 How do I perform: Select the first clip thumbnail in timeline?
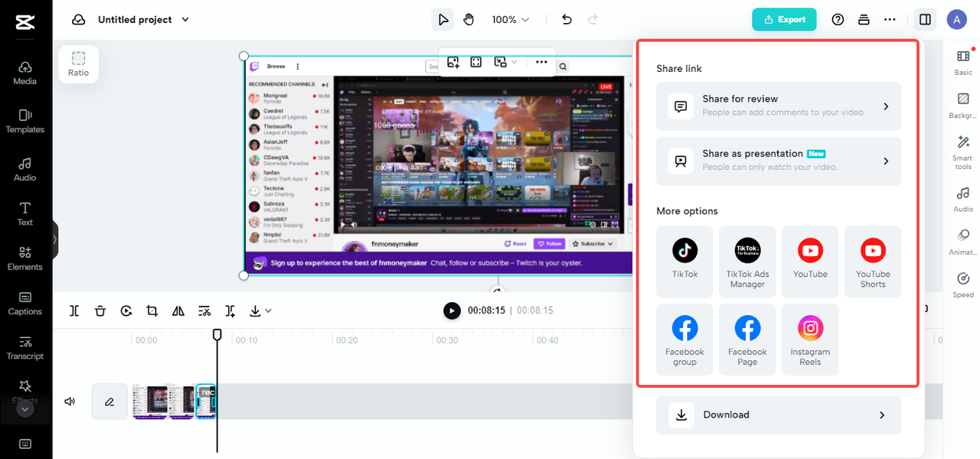tap(150, 401)
